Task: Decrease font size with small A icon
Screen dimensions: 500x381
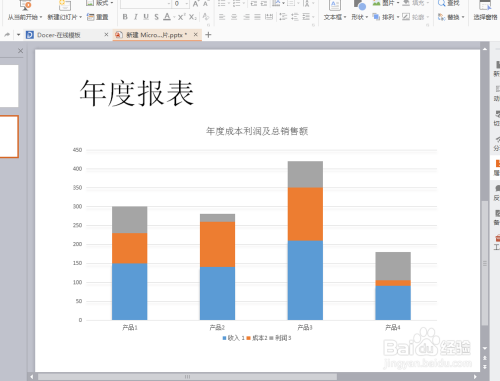Action: click(206, 3)
